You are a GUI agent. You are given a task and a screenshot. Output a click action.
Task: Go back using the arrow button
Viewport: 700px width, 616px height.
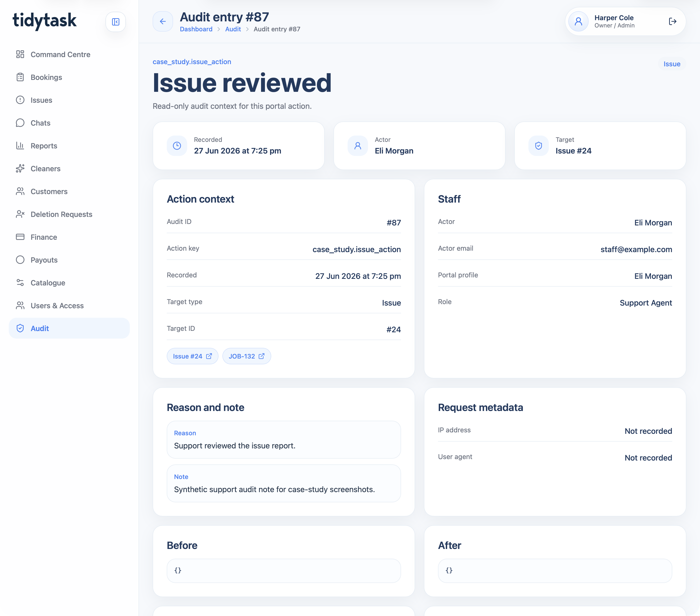[163, 21]
